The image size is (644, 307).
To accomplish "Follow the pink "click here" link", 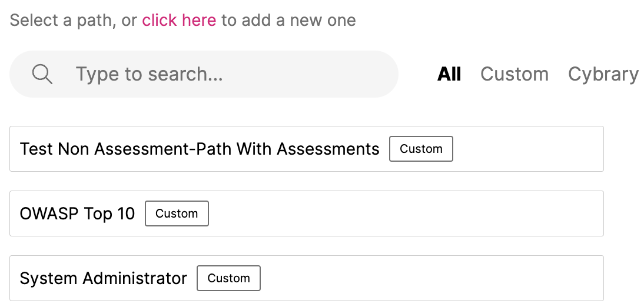I will 179,20.
